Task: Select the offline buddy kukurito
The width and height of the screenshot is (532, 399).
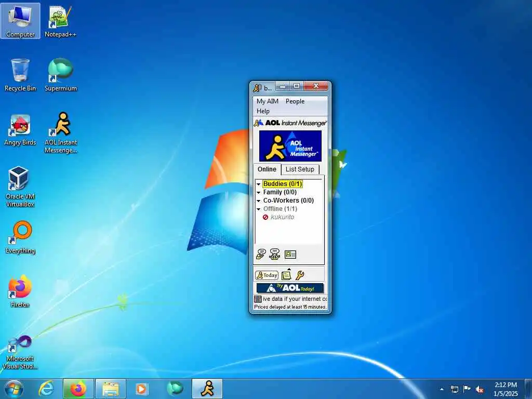Action: coord(282,217)
